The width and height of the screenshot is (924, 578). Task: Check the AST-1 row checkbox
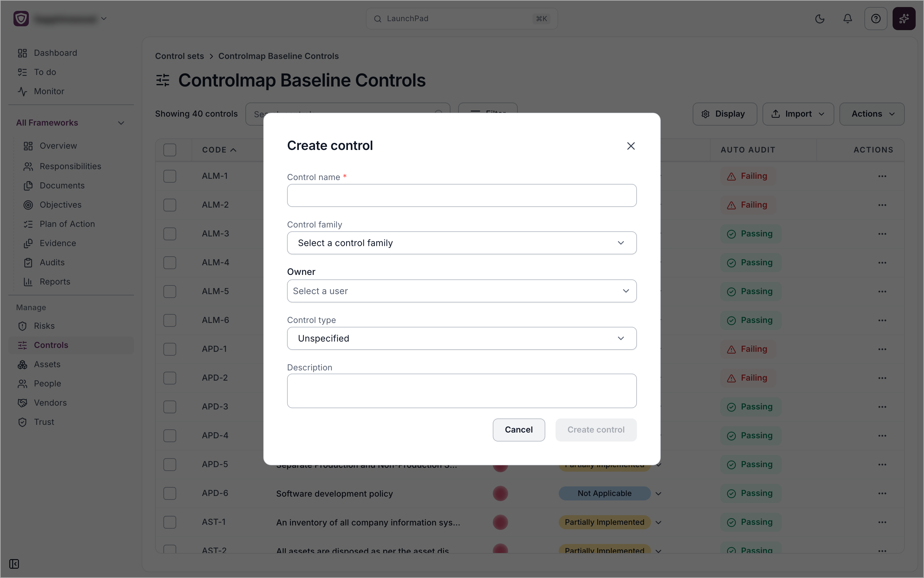[x=170, y=522]
